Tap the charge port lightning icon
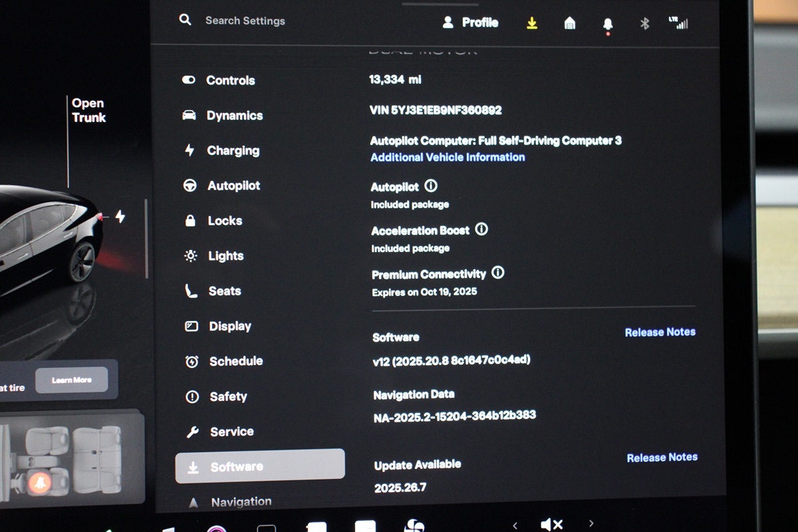This screenshot has width=798, height=532. point(120,217)
